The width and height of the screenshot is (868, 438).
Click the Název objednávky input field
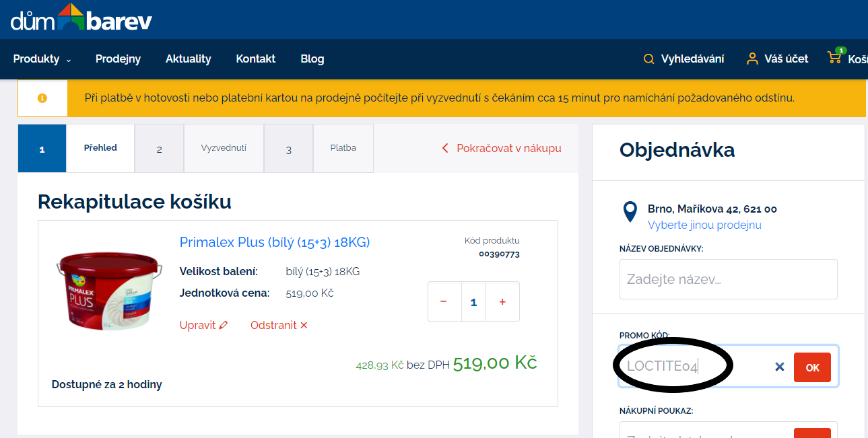tap(728, 279)
